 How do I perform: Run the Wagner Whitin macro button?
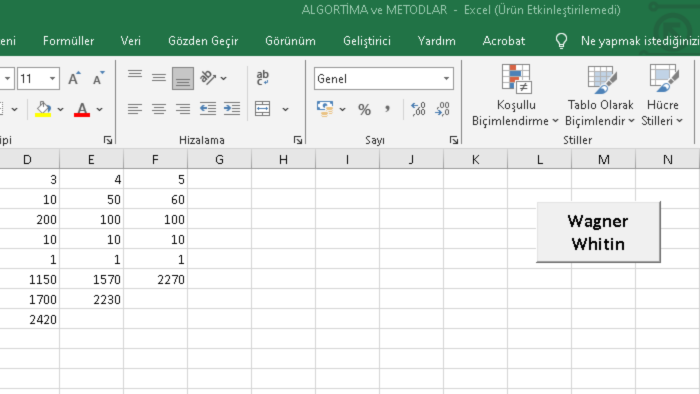click(598, 232)
